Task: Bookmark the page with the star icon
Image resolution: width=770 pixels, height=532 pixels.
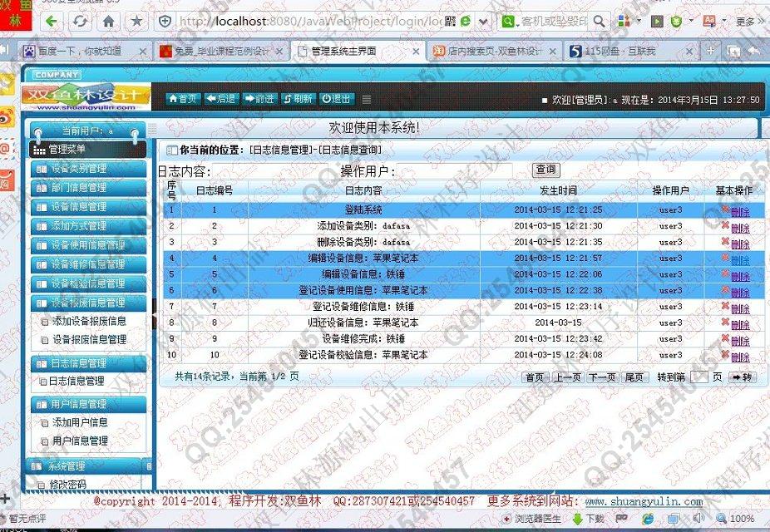Action: (x=136, y=21)
